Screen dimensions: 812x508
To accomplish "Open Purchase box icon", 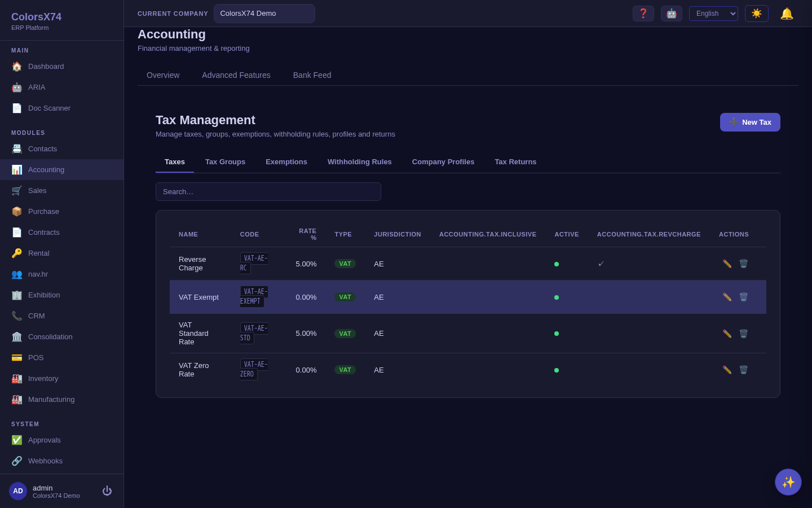I will click(x=17, y=212).
